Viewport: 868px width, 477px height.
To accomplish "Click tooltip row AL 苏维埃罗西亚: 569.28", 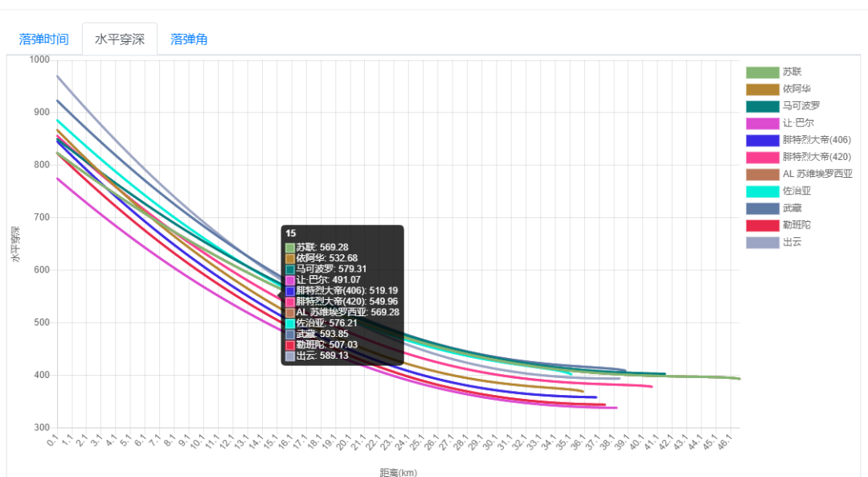I will point(342,312).
